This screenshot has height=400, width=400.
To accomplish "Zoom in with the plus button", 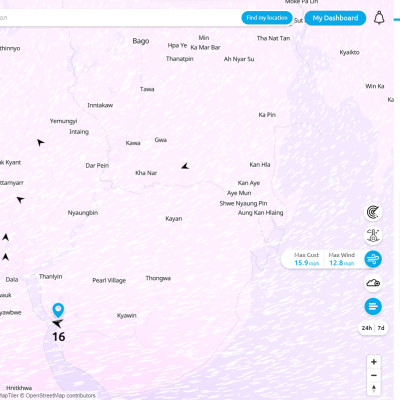I will pyautogui.click(x=374, y=362).
